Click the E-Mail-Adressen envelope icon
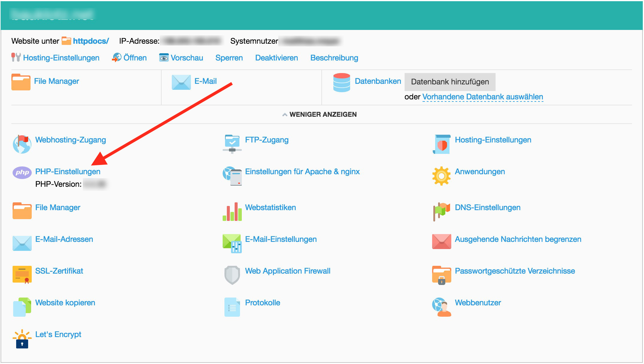 click(22, 243)
